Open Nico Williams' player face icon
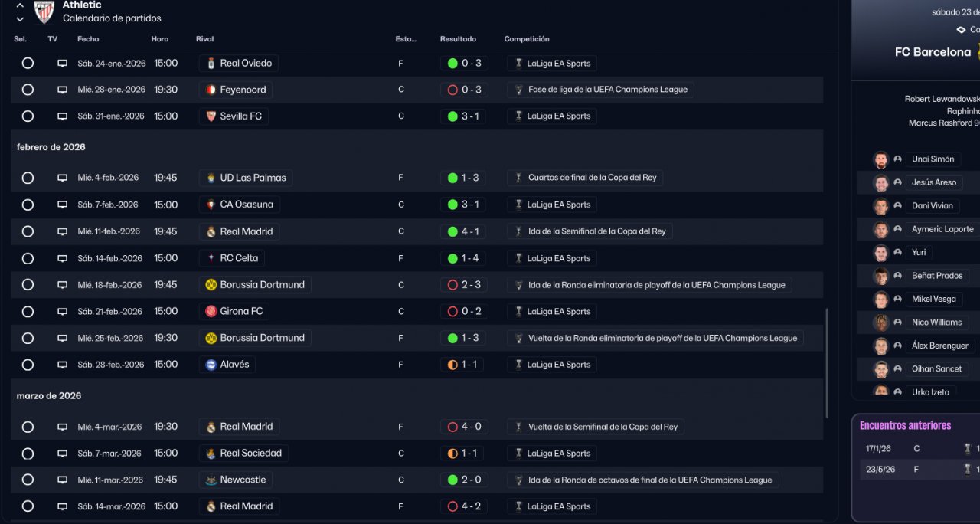The width and height of the screenshot is (980, 524). coord(881,323)
